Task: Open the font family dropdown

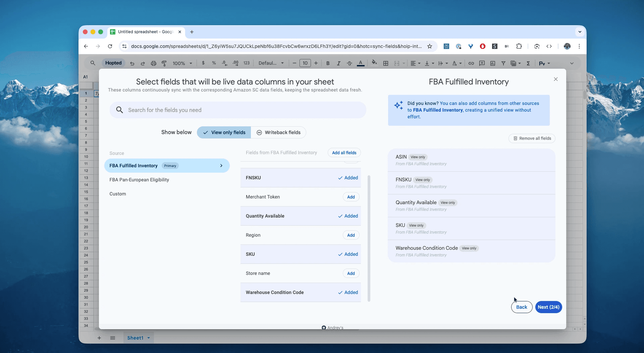Action: point(271,63)
